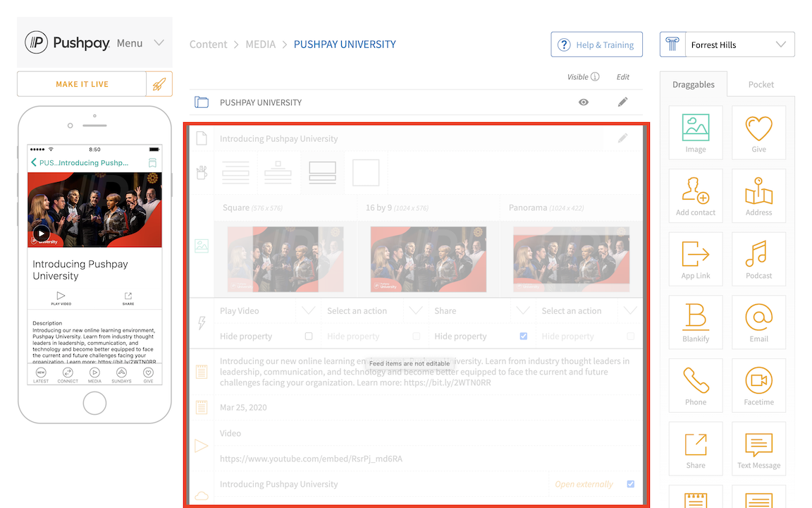Tap the Media tab in phone preview
812x508 pixels.
coord(94,375)
